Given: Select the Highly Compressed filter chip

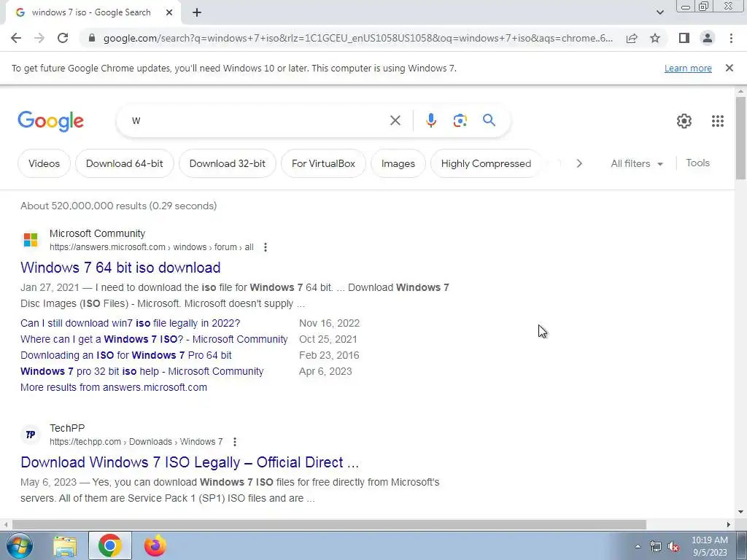Looking at the screenshot, I should point(486,163).
